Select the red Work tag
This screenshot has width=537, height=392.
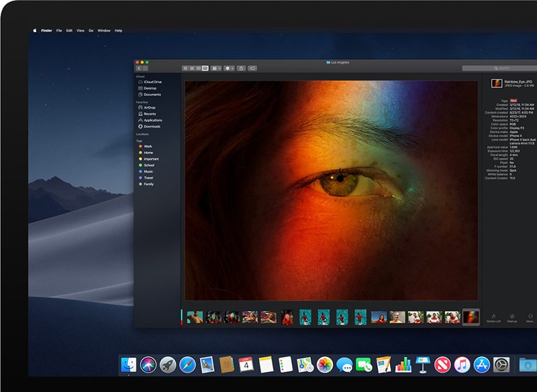(x=148, y=146)
